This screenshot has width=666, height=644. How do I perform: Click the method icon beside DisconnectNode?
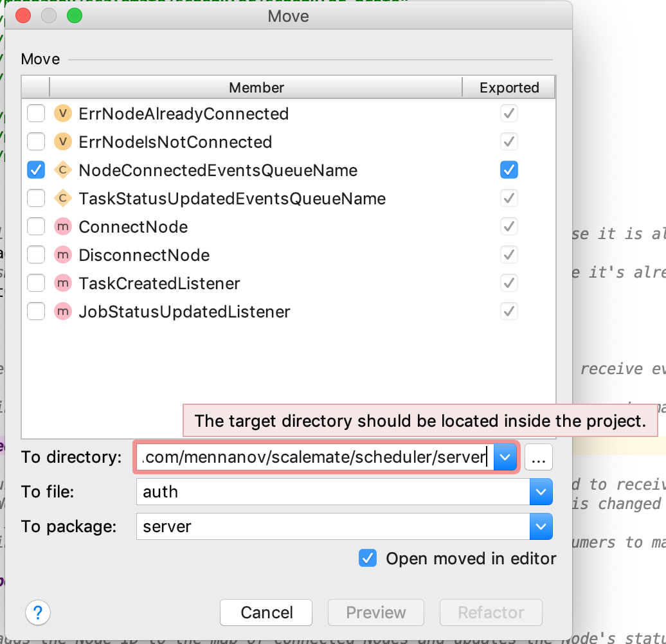(63, 255)
